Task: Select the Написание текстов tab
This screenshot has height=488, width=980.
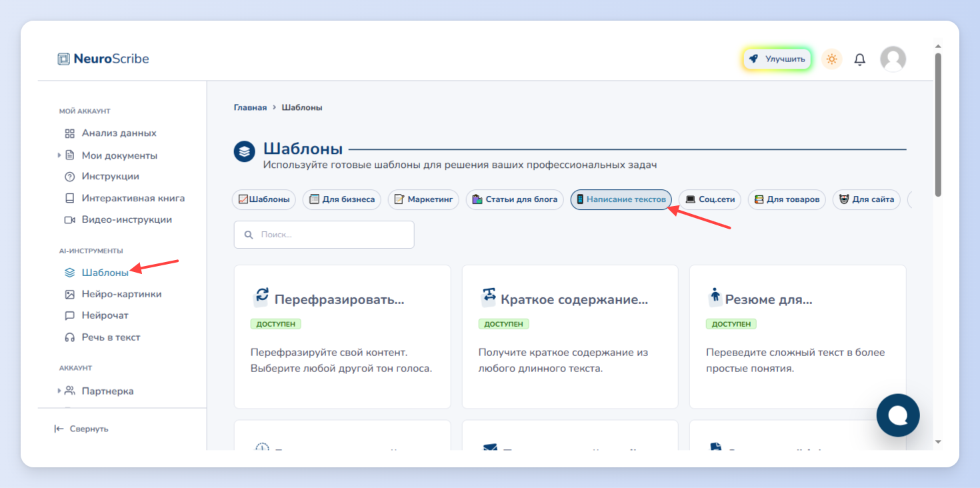Action: pos(621,199)
